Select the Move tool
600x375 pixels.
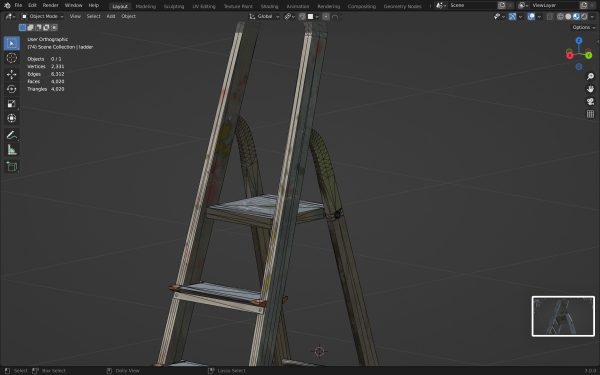[x=11, y=74]
